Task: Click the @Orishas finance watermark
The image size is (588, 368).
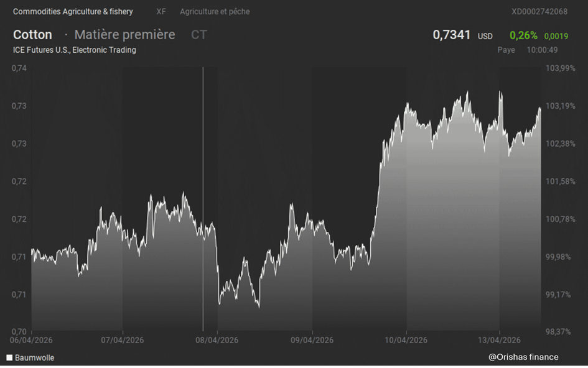Action: coord(523,357)
